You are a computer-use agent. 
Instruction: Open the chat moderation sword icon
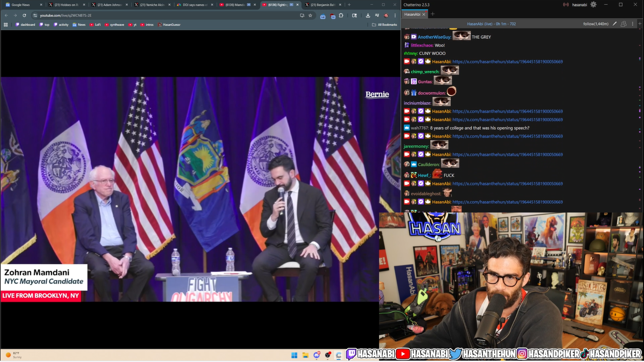pyautogui.click(x=614, y=24)
